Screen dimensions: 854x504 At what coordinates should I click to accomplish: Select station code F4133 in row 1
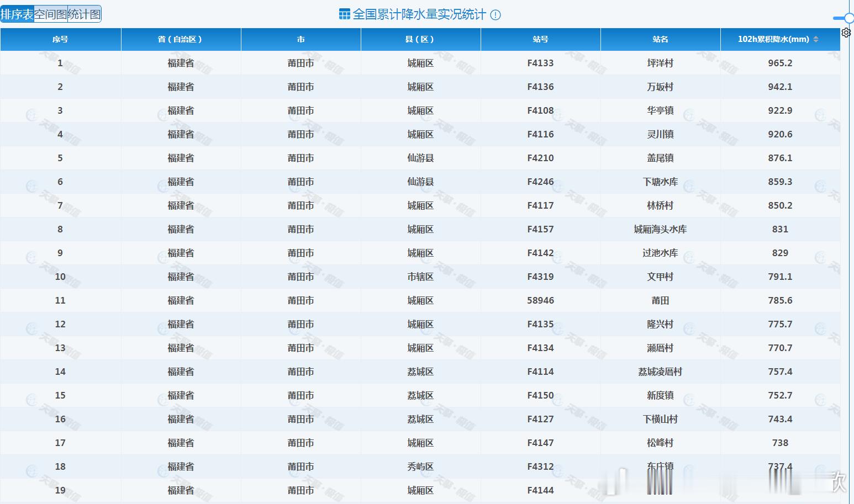coord(540,63)
